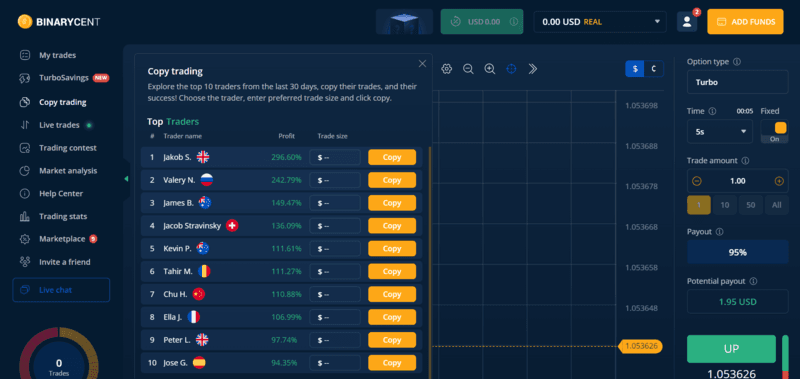This screenshot has width=800, height=379.
Task: Click the crosshair target chart icon
Action: 511,69
